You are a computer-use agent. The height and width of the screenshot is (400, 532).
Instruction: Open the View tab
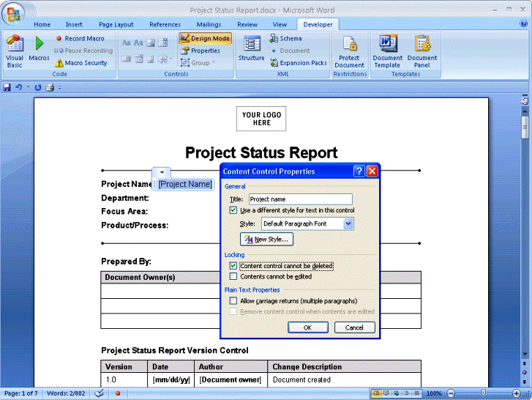click(x=280, y=24)
